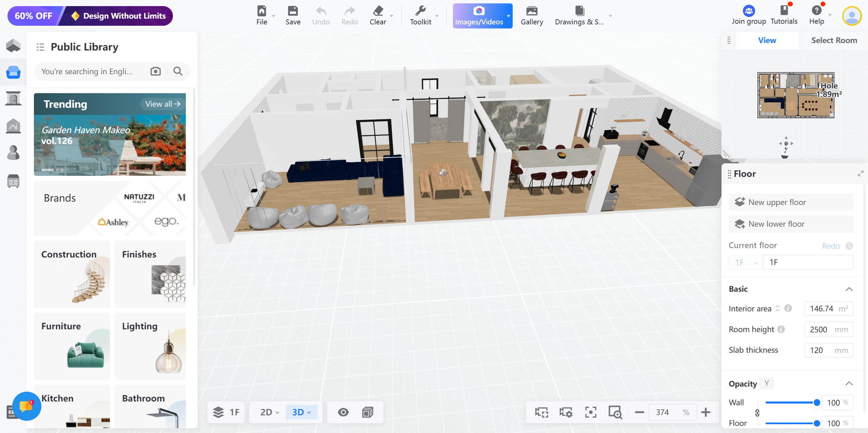Open the Current floor 1F dropdown
The height and width of the screenshot is (433, 868).
(x=746, y=262)
